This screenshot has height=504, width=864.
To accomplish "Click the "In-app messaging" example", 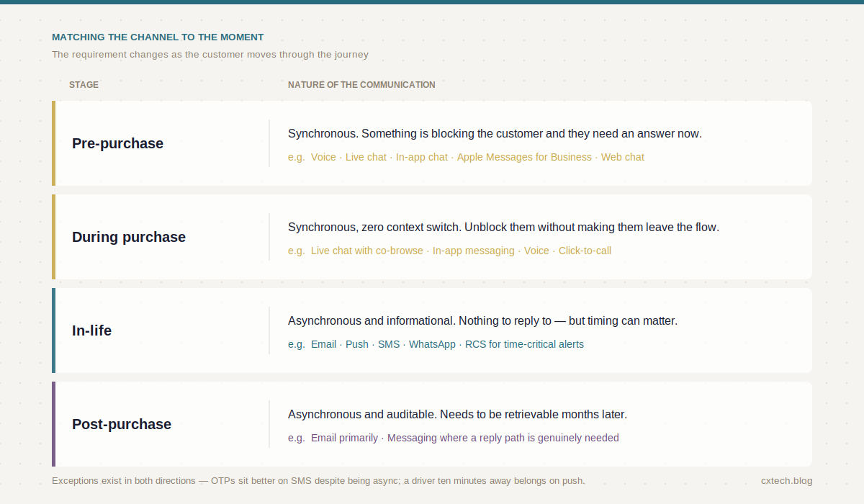I will click(x=474, y=251).
